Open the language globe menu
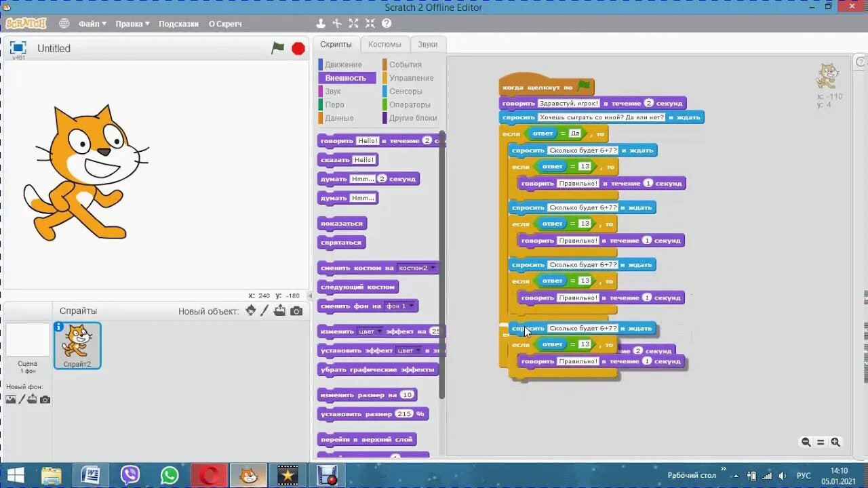This screenshot has height=488, width=868. 64,23
